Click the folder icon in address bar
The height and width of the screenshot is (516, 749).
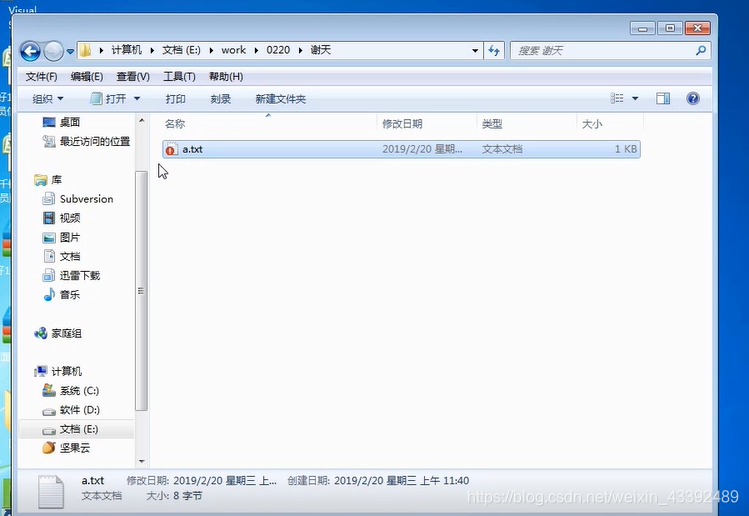click(86, 50)
